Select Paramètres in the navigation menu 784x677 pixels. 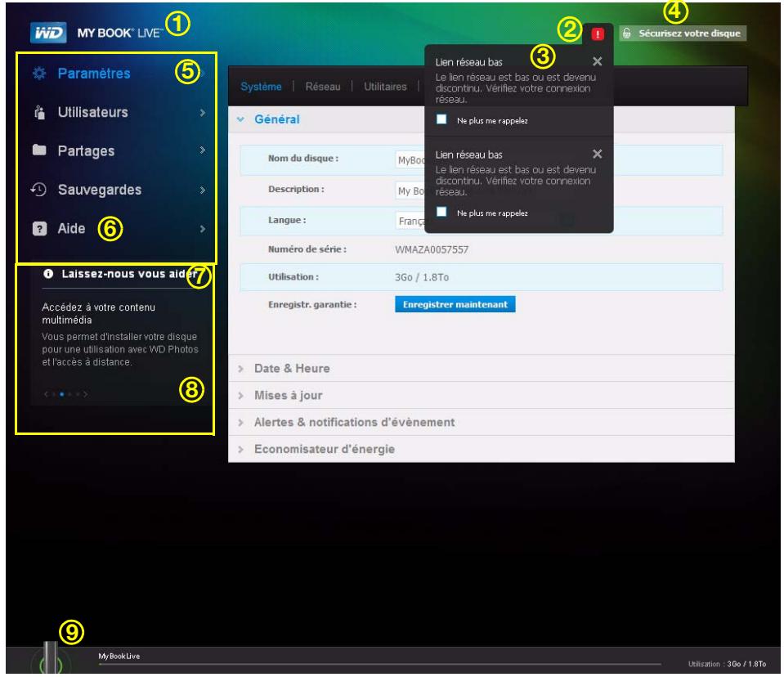94,74
